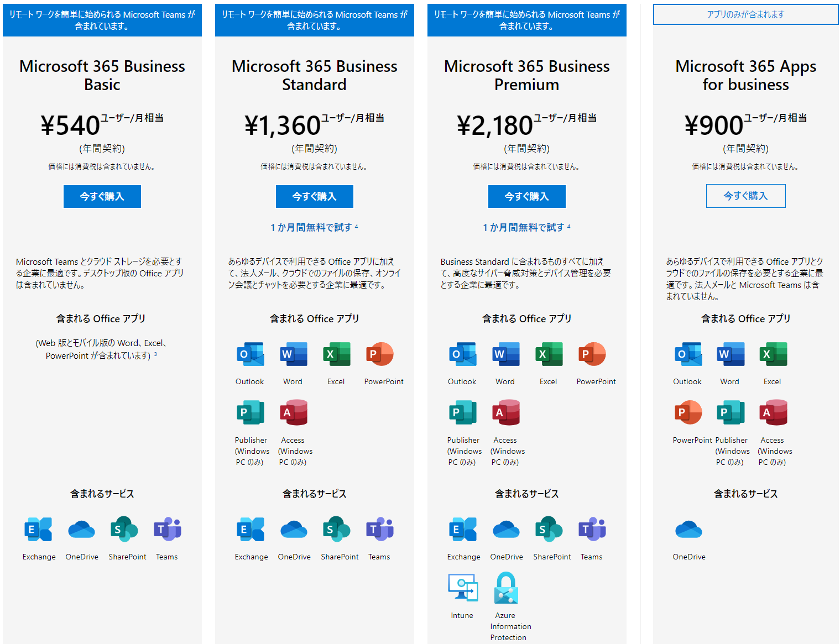The width and height of the screenshot is (840, 644).
Task: Click Teams banner above Business Premium
Action: 526,20
